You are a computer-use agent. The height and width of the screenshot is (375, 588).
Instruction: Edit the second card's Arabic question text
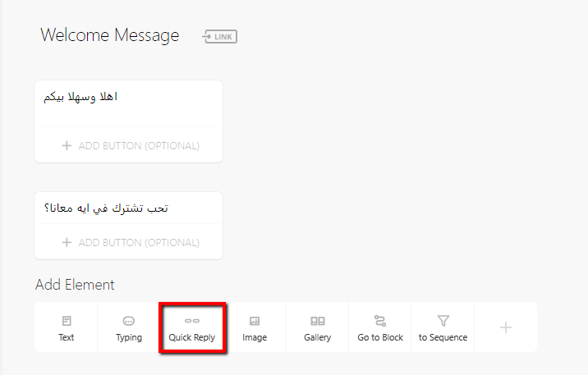click(106, 208)
